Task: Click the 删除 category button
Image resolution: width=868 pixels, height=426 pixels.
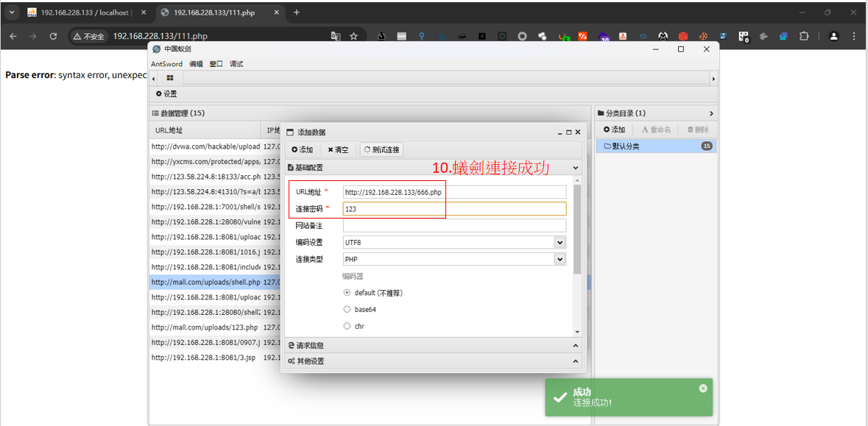Action: pyautogui.click(x=697, y=129)
